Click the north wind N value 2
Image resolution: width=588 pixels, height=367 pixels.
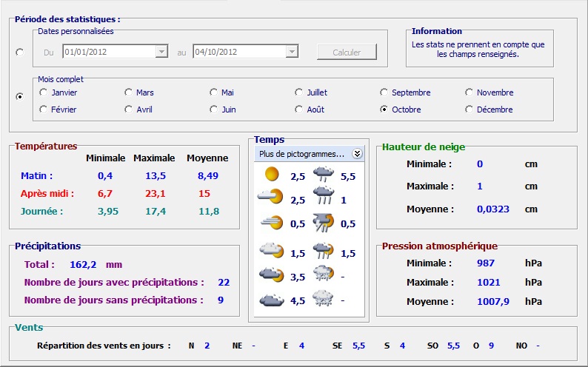(207, 346)
